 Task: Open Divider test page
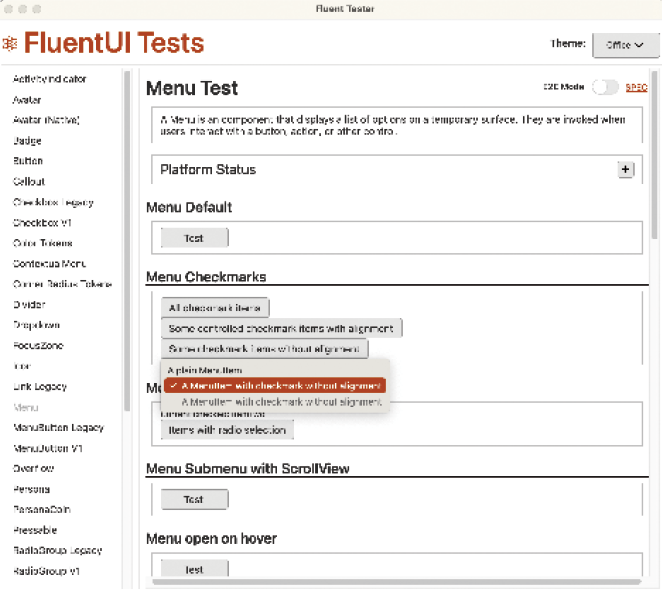click(x=29, y=305)
